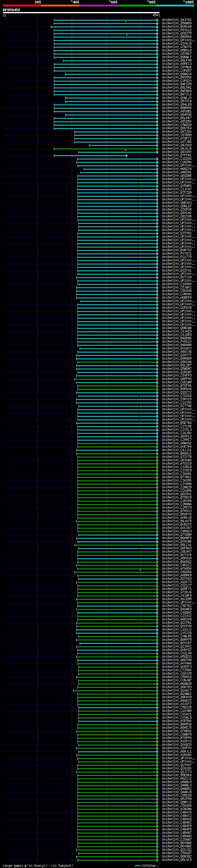The image size is (197, 868).
Task: Select hit label UniRef100_P93112
Action: [177, 30]
